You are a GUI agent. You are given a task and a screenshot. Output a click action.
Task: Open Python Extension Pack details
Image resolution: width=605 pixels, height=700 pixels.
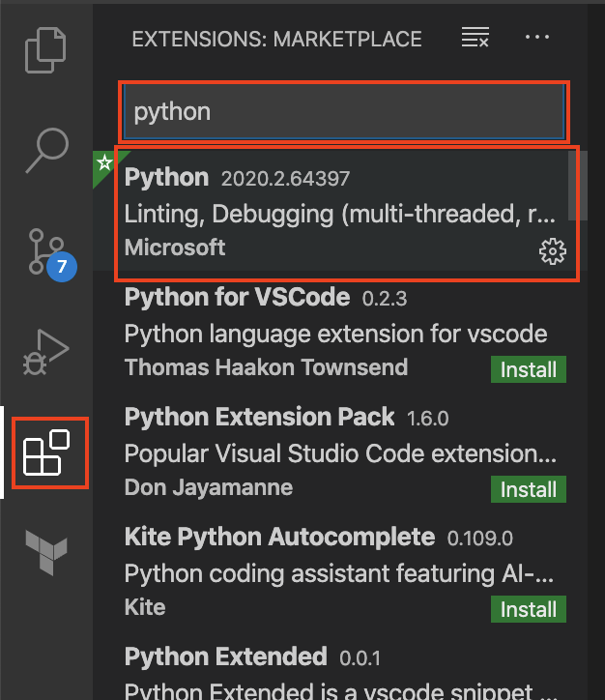(x=340, y=451)
